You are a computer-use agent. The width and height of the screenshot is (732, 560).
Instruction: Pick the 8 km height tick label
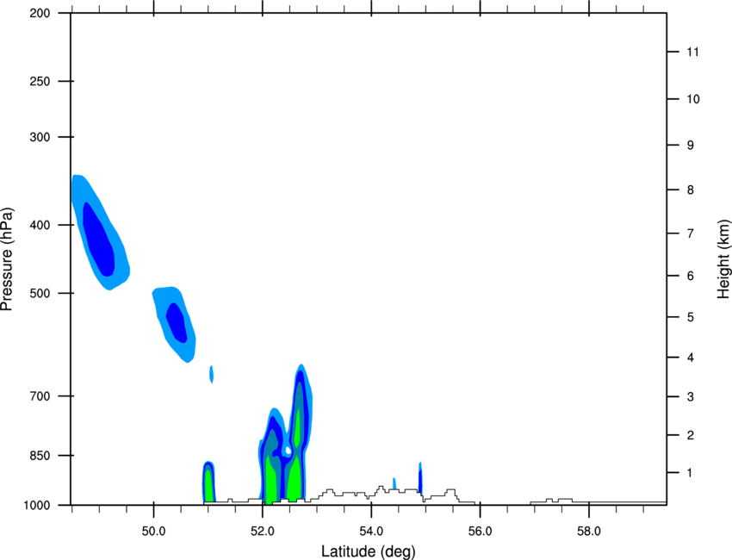690,190
